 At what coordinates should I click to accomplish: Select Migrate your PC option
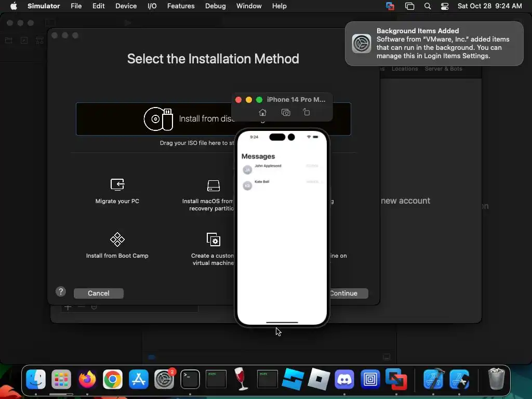tap(117, 191)
